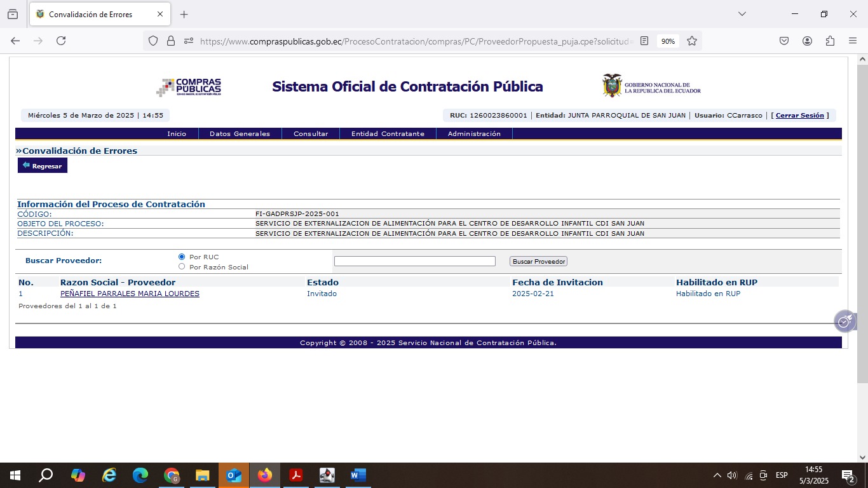Select the Por Razón Social radio option
Viewport: 868px width, 488px height.
click(x=182, y=267)
